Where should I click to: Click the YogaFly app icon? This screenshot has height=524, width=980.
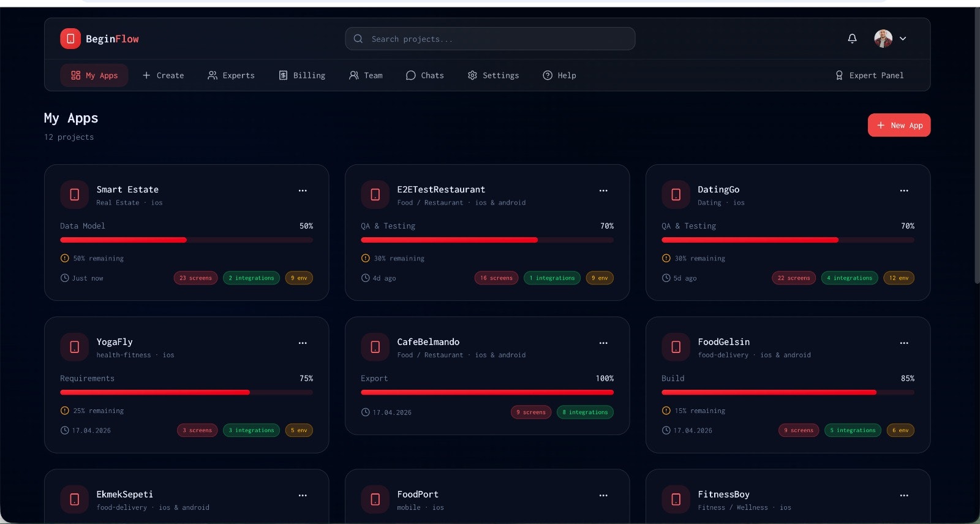[74, 347]
